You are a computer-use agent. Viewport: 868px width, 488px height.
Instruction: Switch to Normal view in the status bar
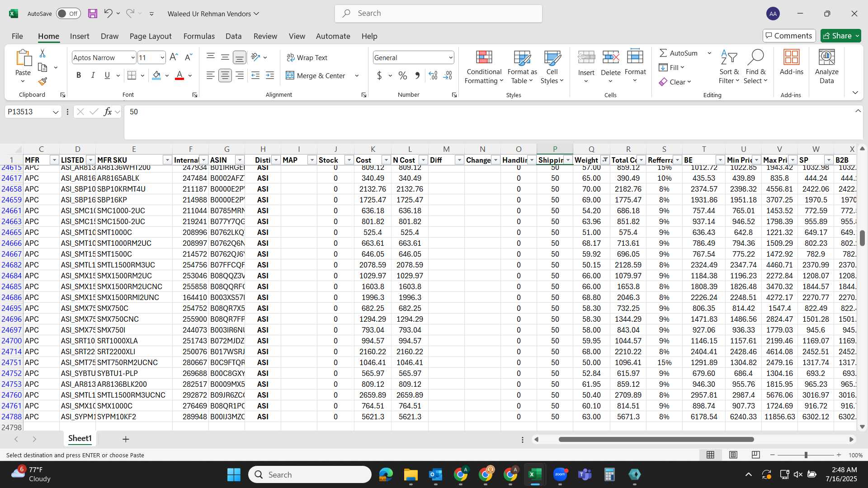(710, 455)
